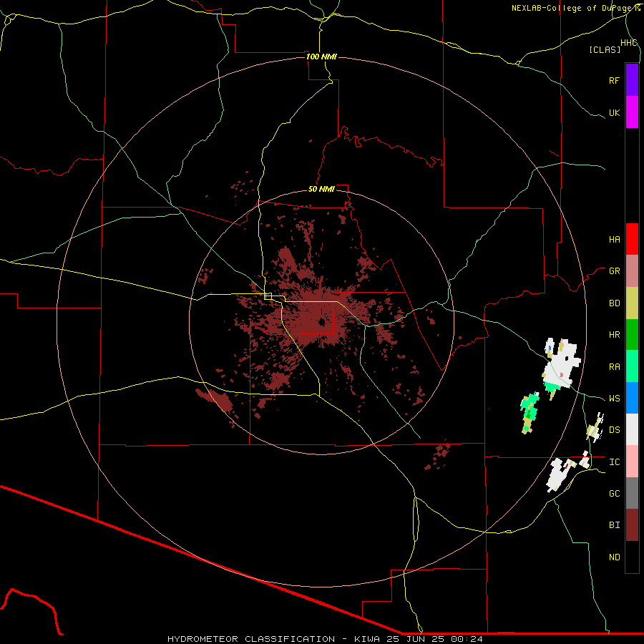Click the olive-yellow BD legend color swatch
The width and height of the screenshot is (644, 644).
tap(632, 303)
